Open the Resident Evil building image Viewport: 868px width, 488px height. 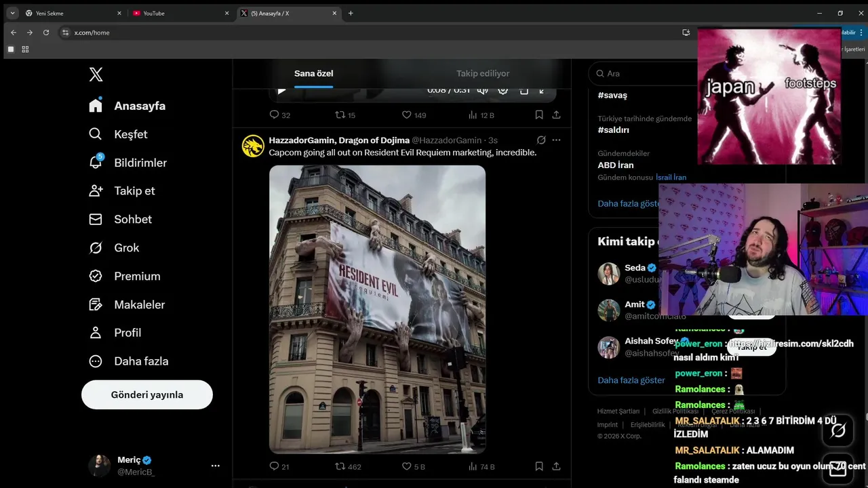377,309
